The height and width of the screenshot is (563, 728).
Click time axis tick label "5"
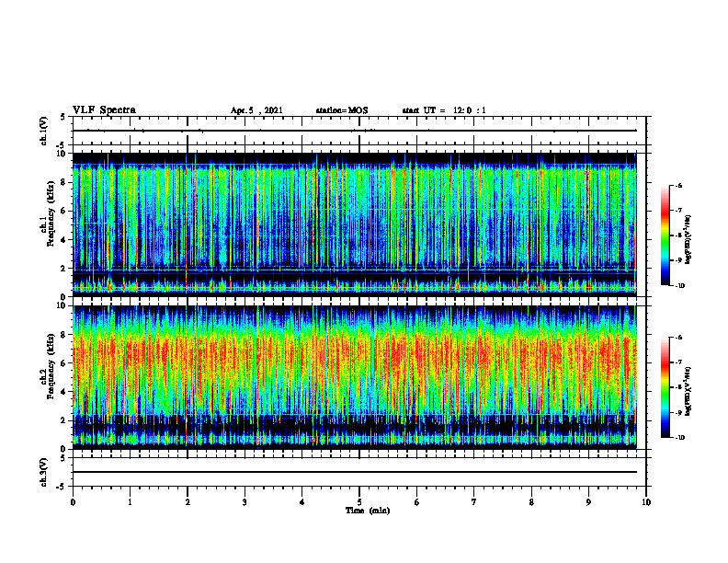tap(359, 502)
